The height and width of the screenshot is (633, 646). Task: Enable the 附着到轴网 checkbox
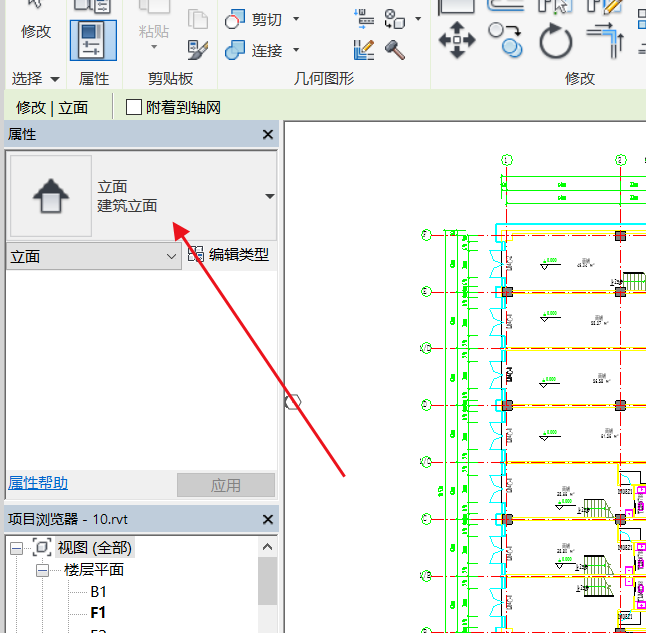[134, 107]
